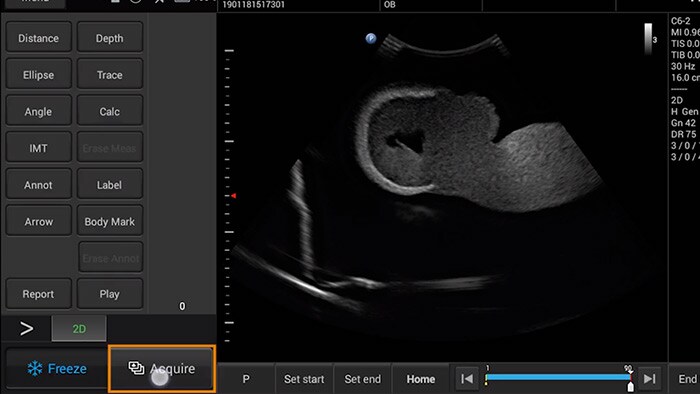
Task: Click the cine loop progress slider
Action: 558,377
